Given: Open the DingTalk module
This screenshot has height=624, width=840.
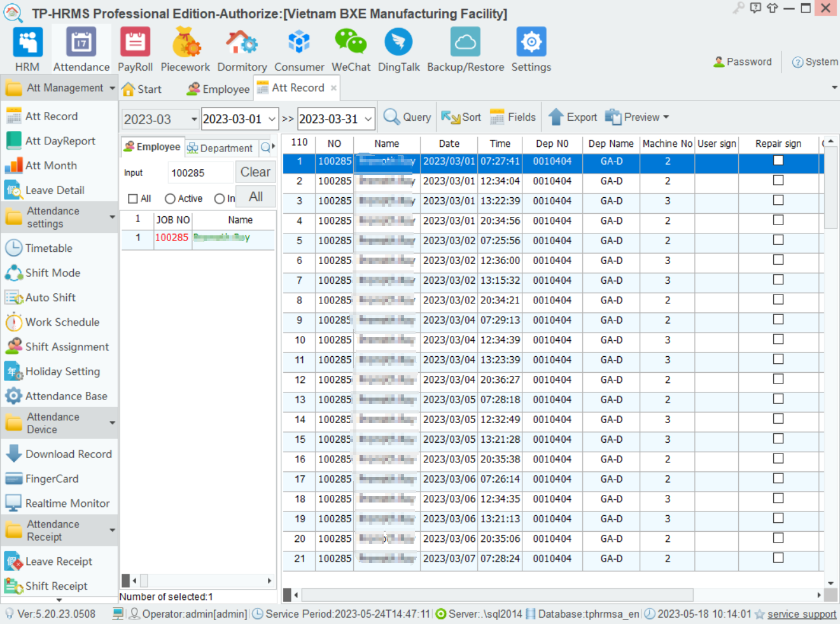Looking at the screenshot, I should click(399, 50).
